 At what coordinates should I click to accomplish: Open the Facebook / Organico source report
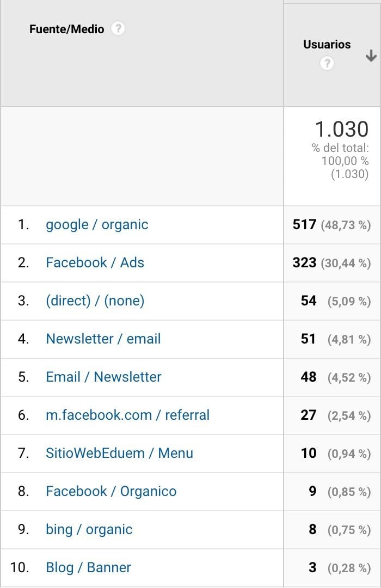pos(111,491)
